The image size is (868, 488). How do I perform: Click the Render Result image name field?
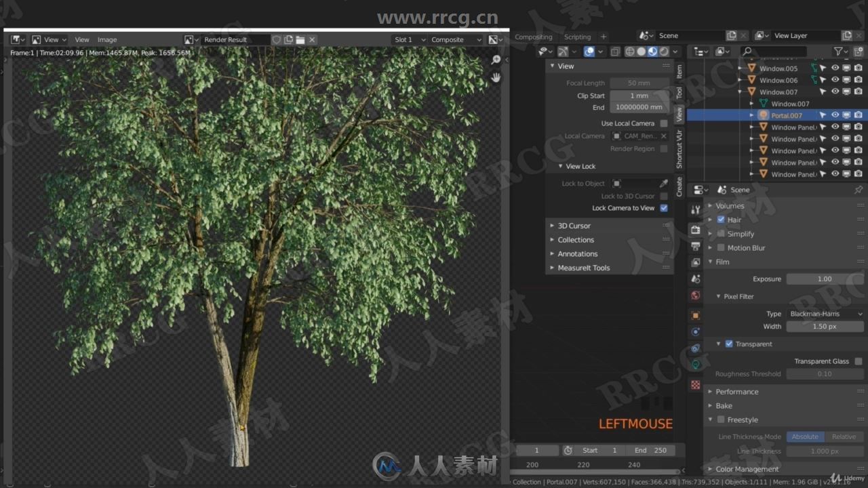(235, 40)
